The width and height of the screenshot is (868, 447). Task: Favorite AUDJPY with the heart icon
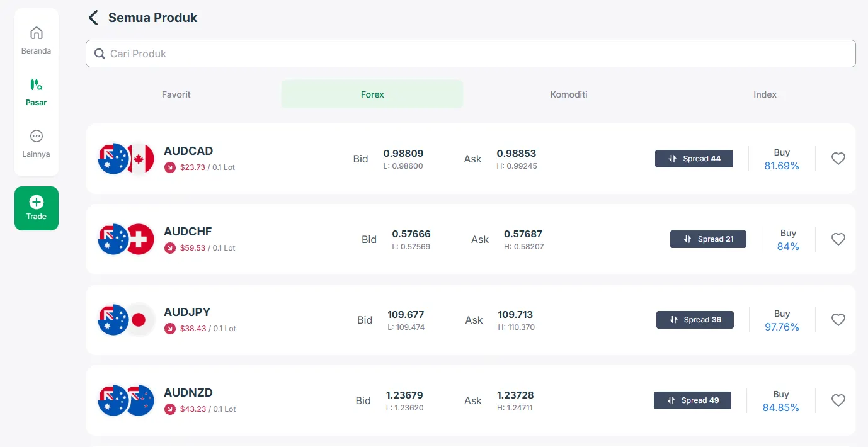tap(838, 320)
